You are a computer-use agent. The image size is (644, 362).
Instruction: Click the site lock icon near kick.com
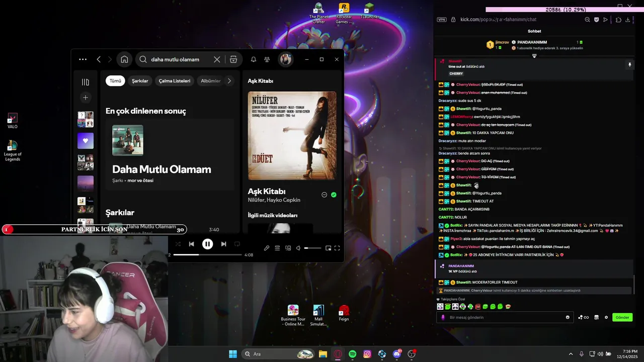click(x=453, y=20)
